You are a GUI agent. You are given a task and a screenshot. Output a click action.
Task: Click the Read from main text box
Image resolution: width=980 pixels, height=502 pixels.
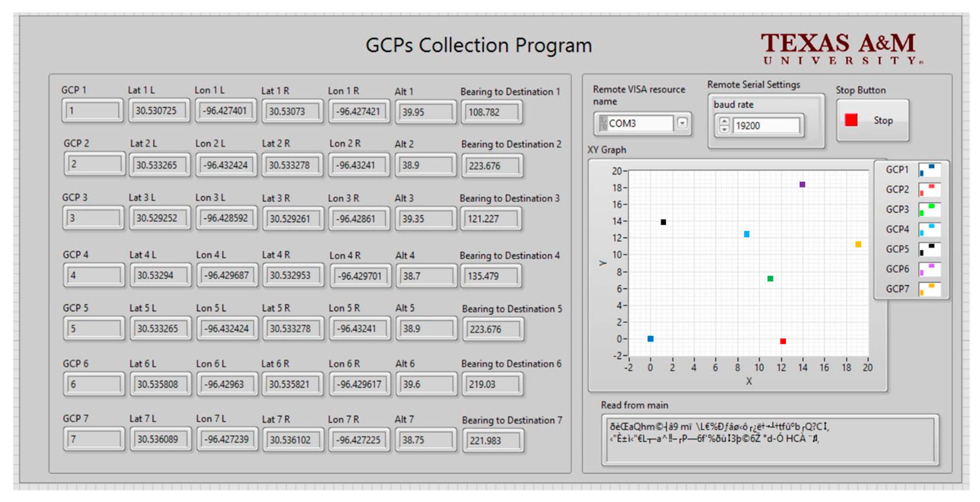coord(770,440)
